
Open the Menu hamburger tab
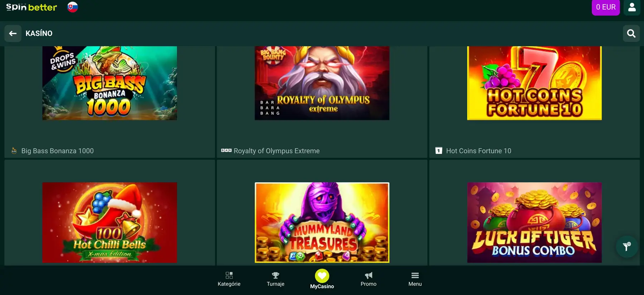click(415, 279)
